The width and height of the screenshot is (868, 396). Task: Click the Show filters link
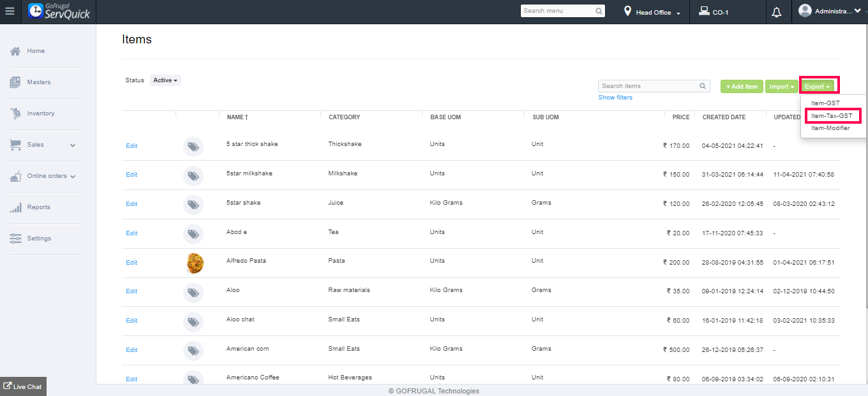(x=615, y=98)
